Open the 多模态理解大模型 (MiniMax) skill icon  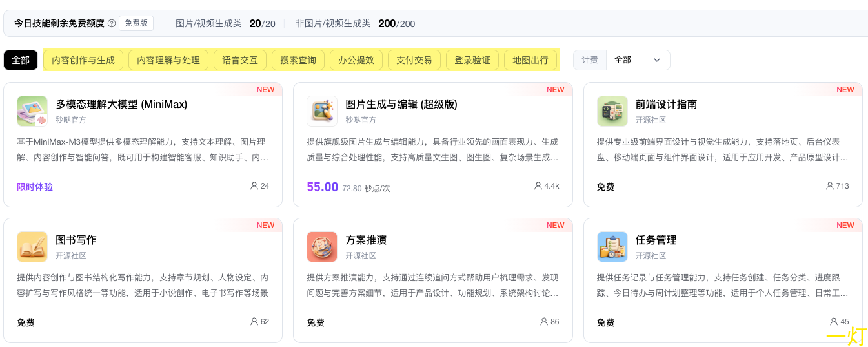[x=32, y=111]
